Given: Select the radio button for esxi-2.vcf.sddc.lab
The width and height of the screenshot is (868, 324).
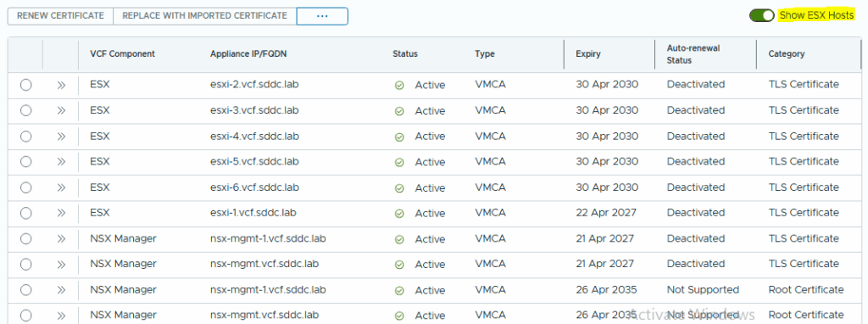Looking at the screenshot, I should (x=25, y=85).
